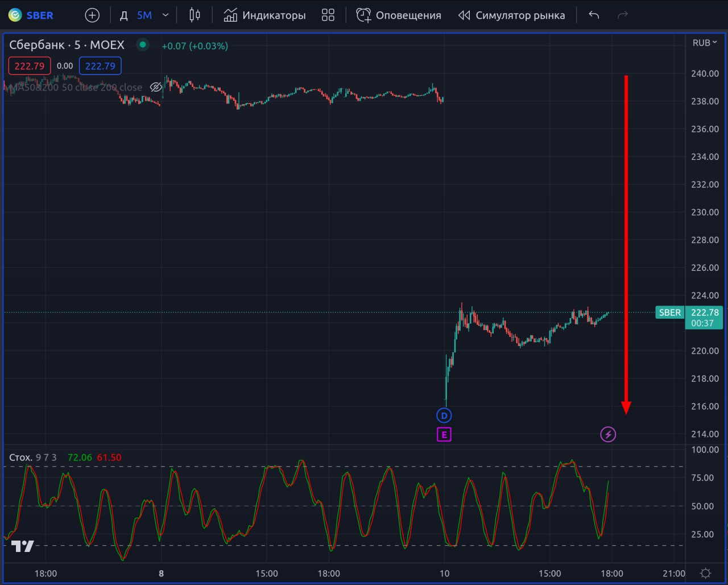Redo the last chart action

[623, 15]
